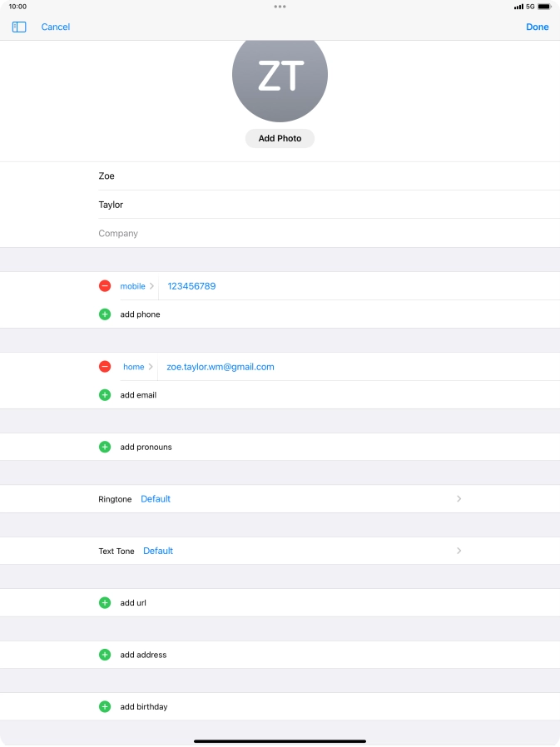Image resolution: width=560 pixels, height=747 pixels.
Task: Tap green plus icon for add birthday
Action: pos(105,706)
